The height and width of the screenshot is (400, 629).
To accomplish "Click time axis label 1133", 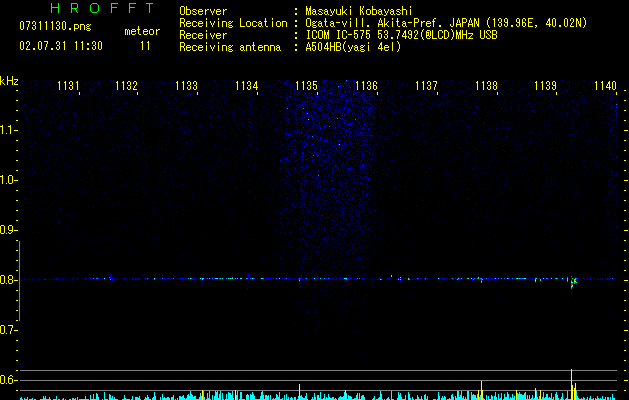I will tap(187, 86).
